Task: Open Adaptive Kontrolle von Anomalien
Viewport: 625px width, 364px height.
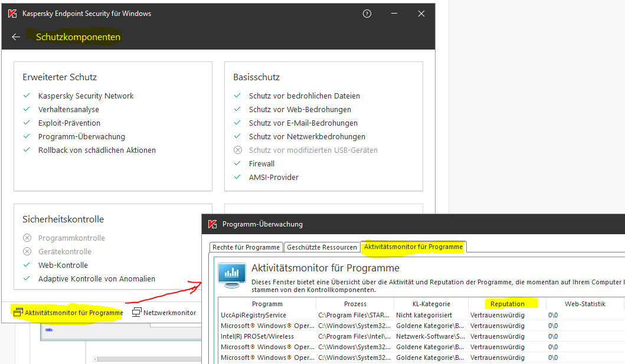Action: (96, 279)
